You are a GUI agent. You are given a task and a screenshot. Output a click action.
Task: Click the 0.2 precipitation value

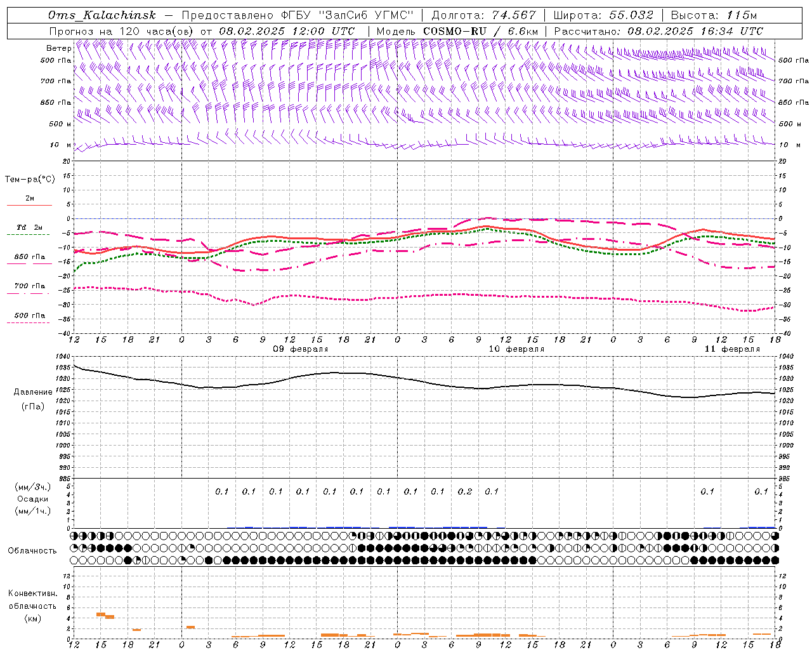pyautogui.click(x=465, y=491)
